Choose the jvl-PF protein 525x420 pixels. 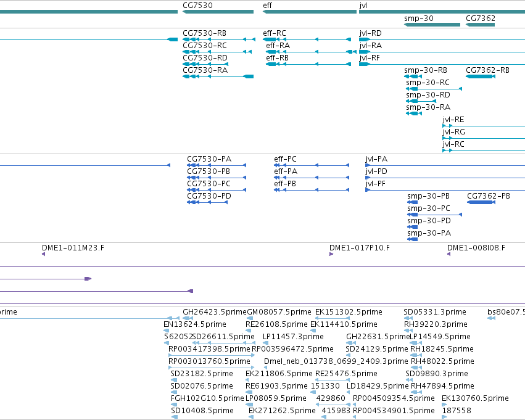click(x=445, y=190)
